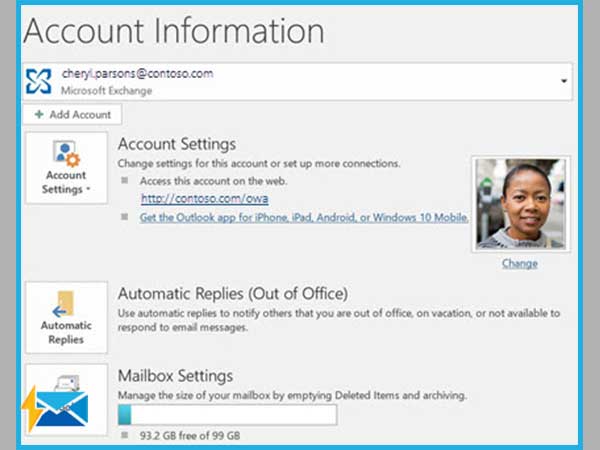Click the Mailbox Settings tools icon button
The width and height of the screenshot is (600, 450).
point(66,399)
